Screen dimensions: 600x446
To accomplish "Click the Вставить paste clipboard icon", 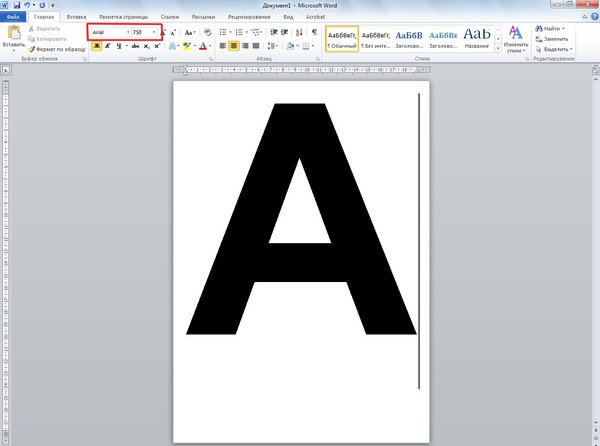I will pyautogui.click(x=14, y=33).
